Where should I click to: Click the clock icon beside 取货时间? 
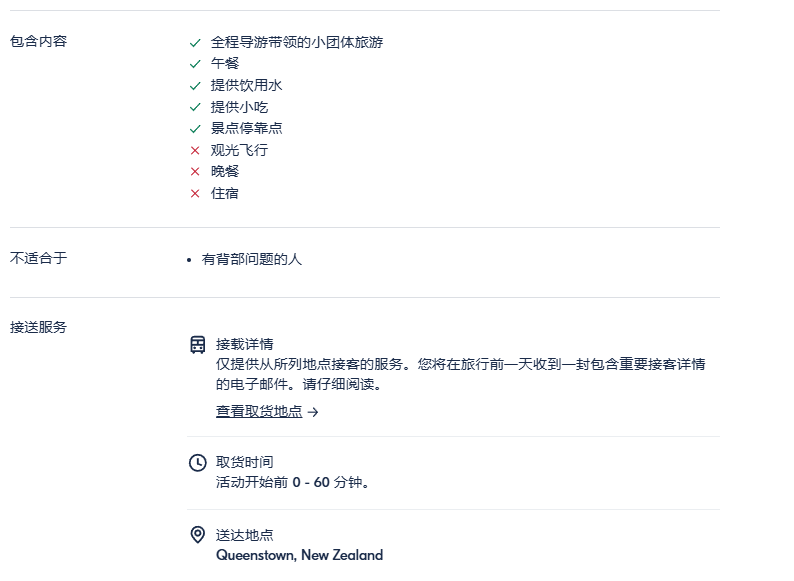click(x=197, y=462)
